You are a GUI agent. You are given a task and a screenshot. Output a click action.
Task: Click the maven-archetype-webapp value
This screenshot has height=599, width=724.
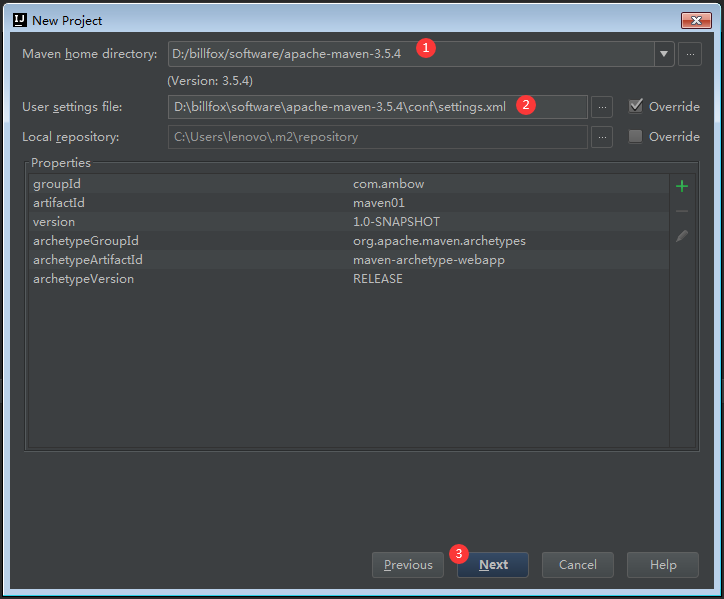tap(428, 260)
